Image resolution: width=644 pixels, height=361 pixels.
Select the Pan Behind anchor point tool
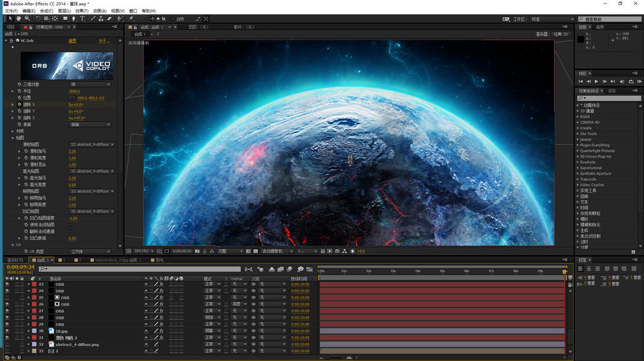coord(55,19)
